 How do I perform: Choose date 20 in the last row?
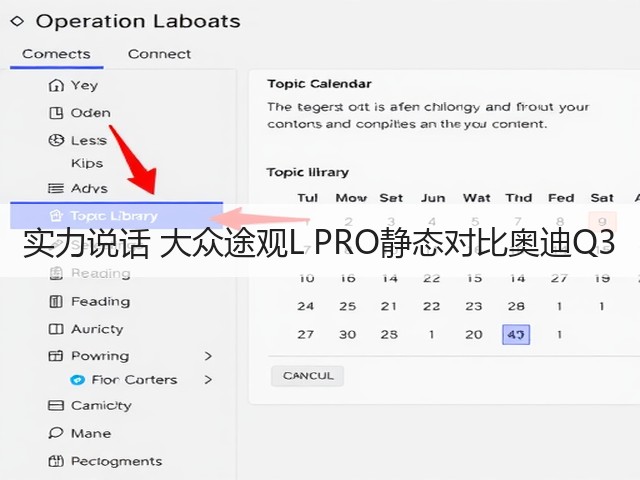474,335
